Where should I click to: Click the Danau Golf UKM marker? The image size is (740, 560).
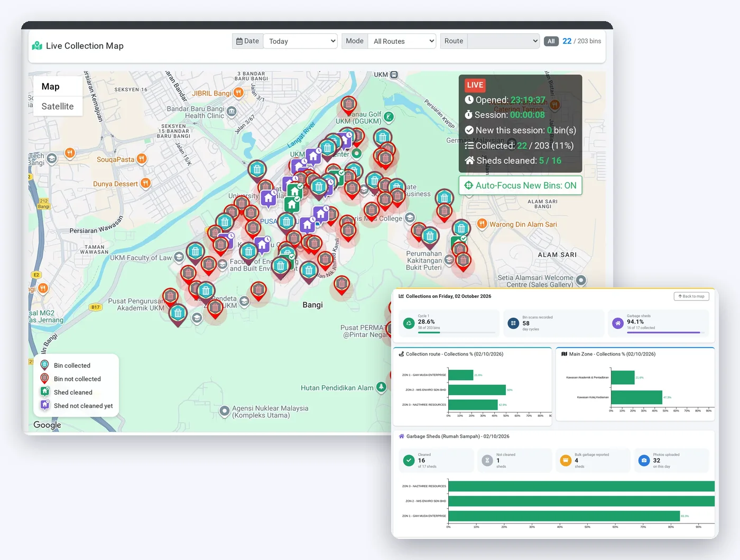coord(388,117)
